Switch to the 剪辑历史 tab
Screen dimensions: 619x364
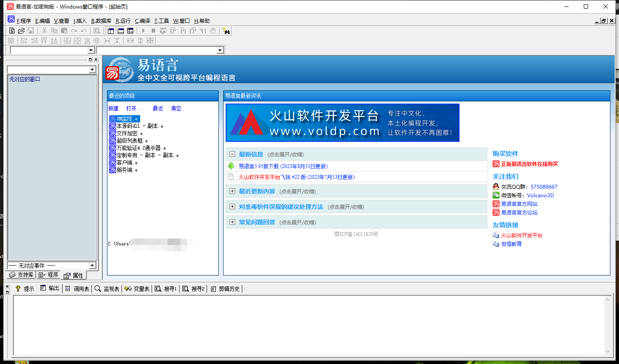click(225, 289)
